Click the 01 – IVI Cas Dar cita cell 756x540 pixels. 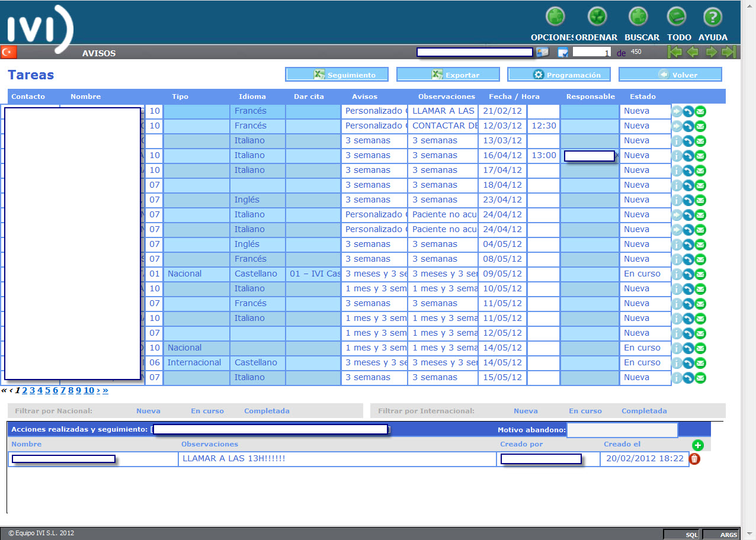click(x=313, y=274)
